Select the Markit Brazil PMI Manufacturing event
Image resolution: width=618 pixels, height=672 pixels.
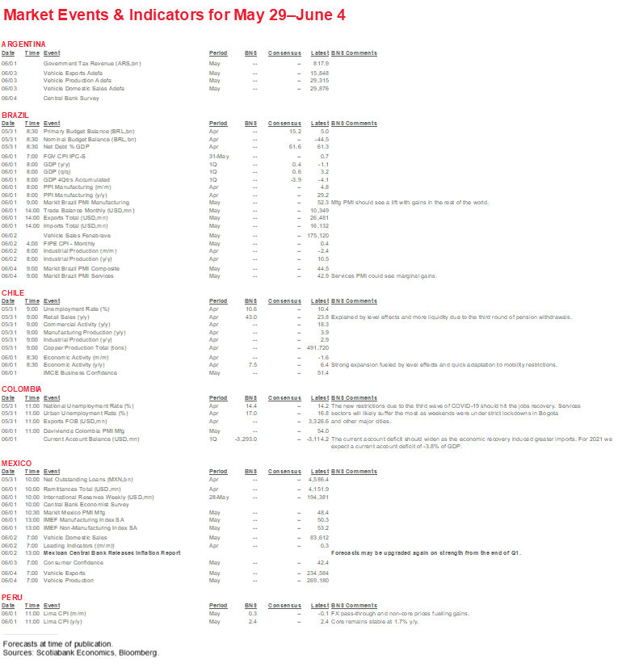point(86,203)
